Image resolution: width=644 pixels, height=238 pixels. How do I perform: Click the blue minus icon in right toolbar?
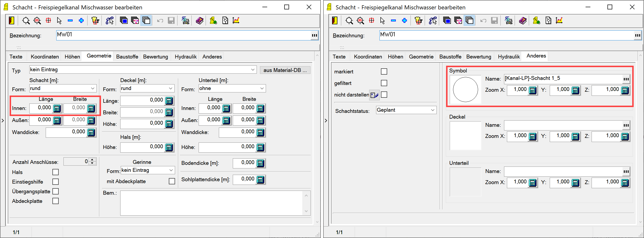[393, 20]
